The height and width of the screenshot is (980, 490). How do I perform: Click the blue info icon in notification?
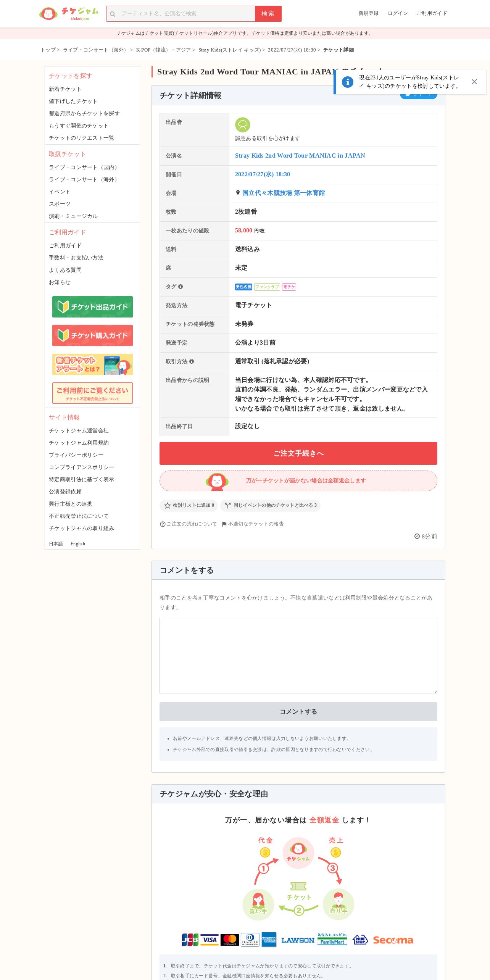[x=347, y=82]
